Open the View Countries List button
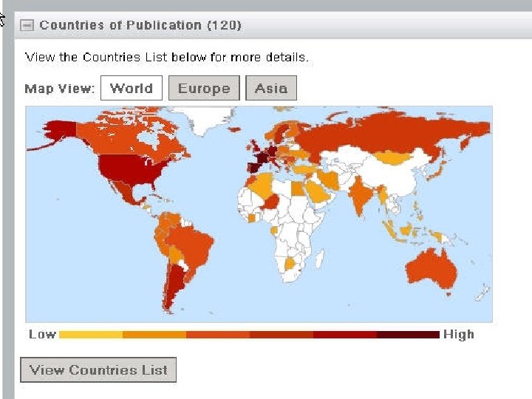The height and width of the screenshot is (399, 532). pyautogui.click(x=98, y=370)
